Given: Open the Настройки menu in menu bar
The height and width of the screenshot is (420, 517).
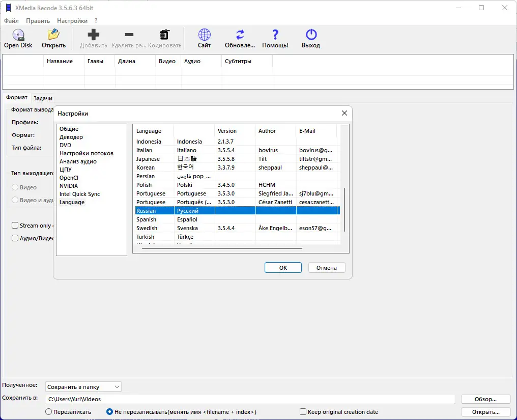Looking at the screenshot, I should pyautogui.click(x=72, y=21).
